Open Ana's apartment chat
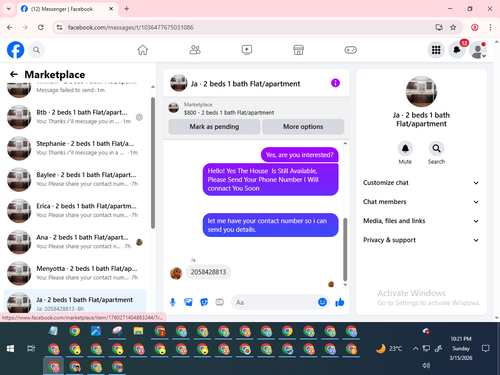Screen dimensions: 500x375 point(76,242)
